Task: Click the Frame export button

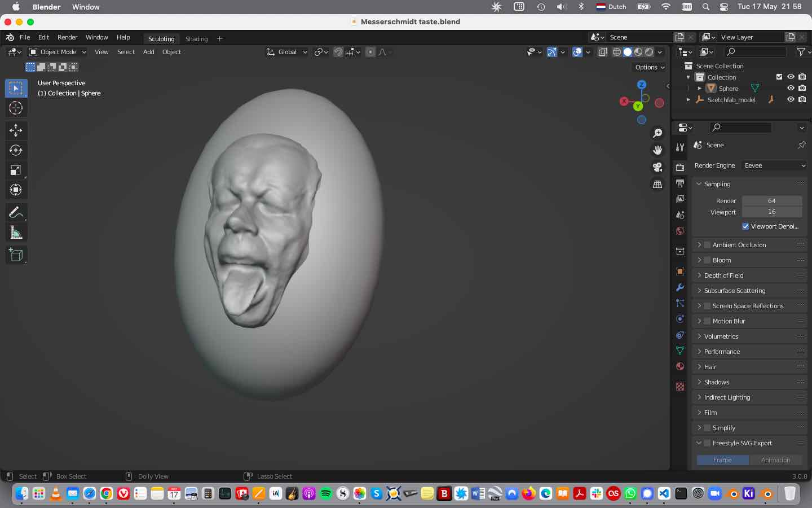Action: [722, 460]
